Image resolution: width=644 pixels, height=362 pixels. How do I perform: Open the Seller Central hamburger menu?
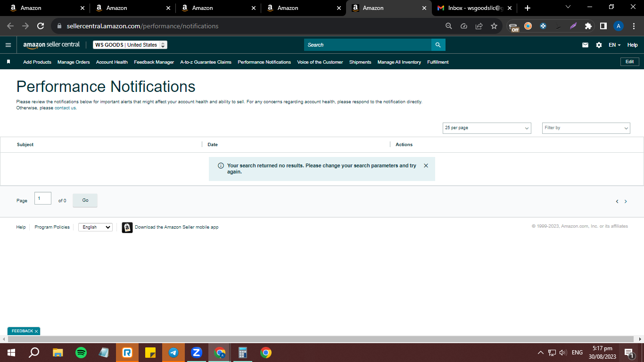point(8,45)
